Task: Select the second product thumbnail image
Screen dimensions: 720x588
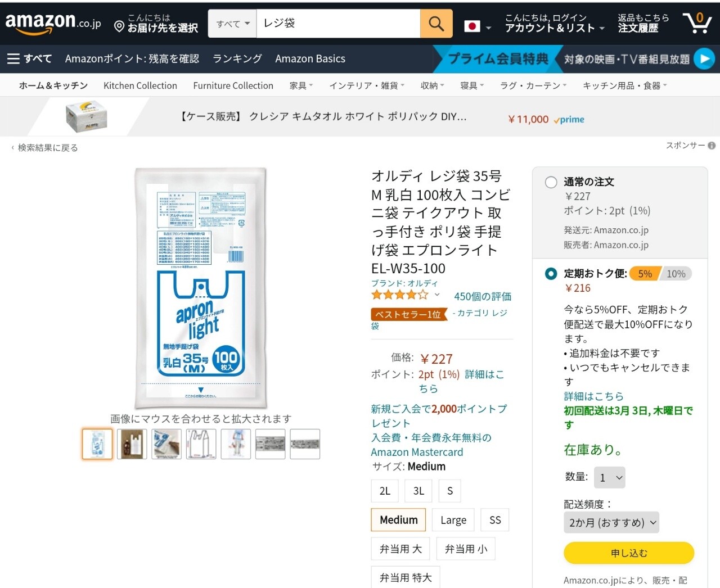Action: click(x=132, y=444)
